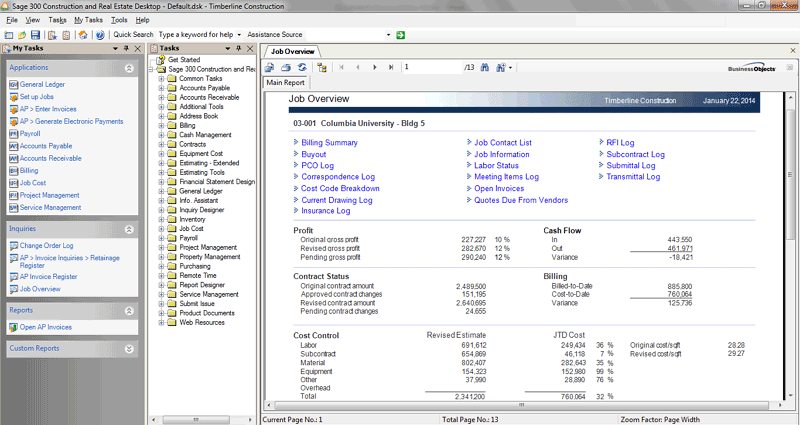Toggle the group tree icon
Image resolution: width=800 pixels, height=425 pixels.
tap(322, 67)
